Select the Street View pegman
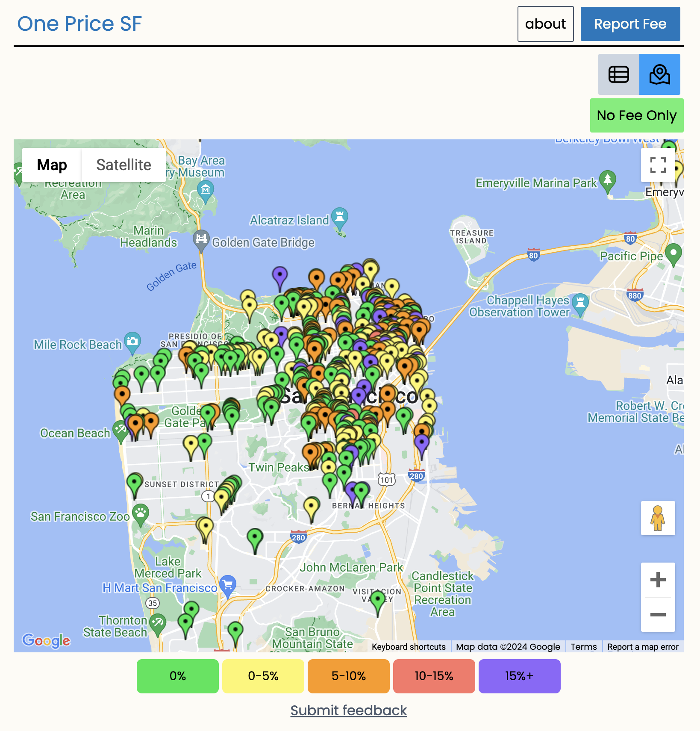The width and height of the screenshot is (700, 731). click(x=658, y=518)
